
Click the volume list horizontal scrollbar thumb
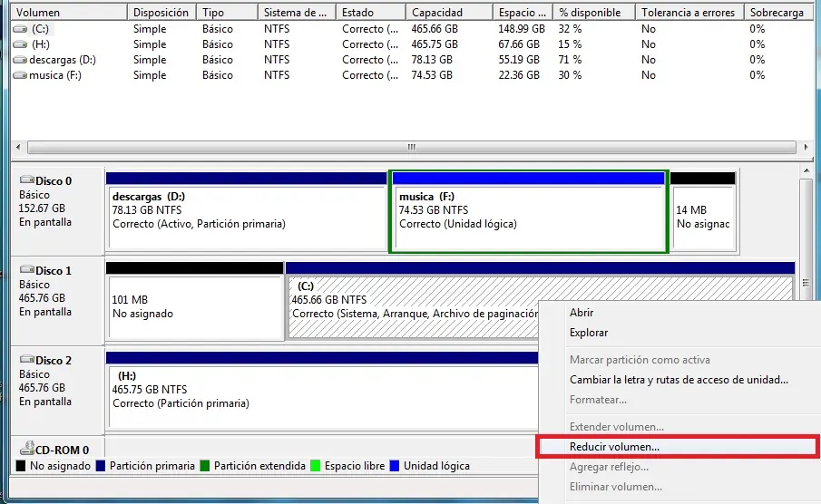click(x=412, y=147)
